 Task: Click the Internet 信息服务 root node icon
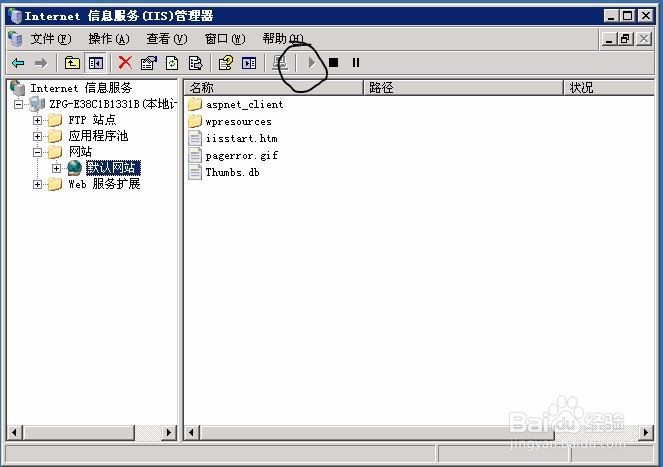(x=18, y=88)
